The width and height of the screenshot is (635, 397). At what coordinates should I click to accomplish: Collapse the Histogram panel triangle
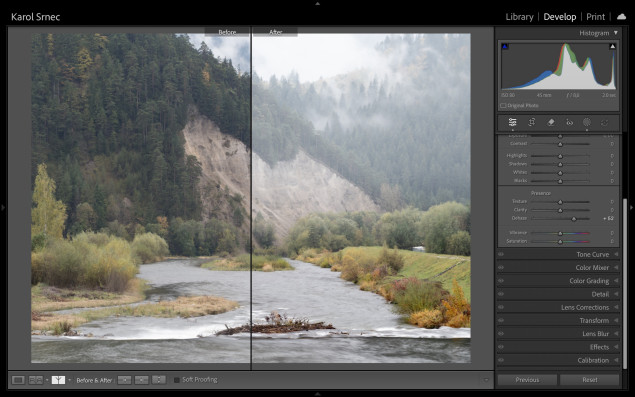tap(616, 33)
